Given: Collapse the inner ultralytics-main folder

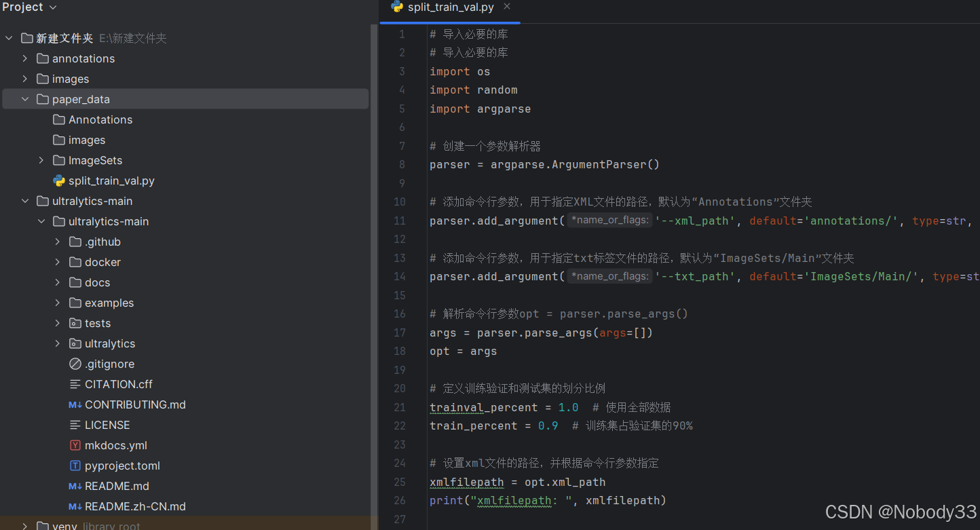Looking at the screenshot, I should coord(41,221).
